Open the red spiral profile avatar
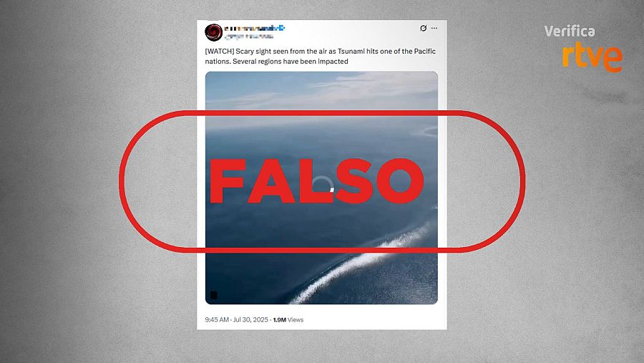 213,32
